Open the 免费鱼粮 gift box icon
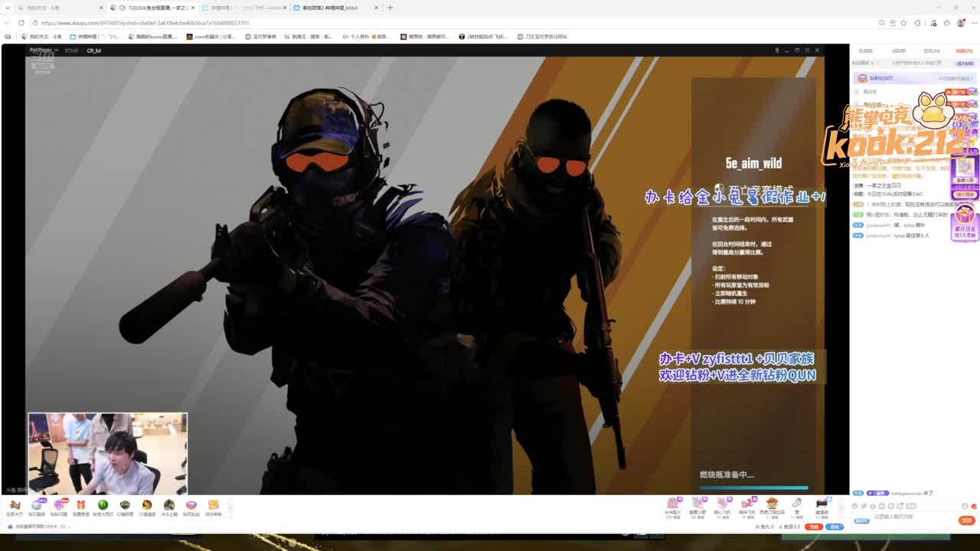This screenshot has width=980, height=551. 80,507
